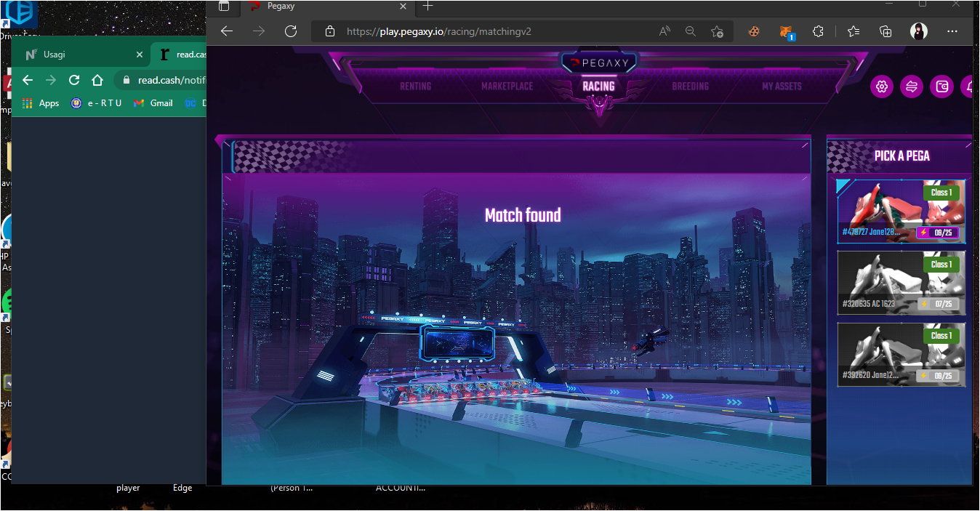Open the Edge Collections icon
This screenshot has width=980, height=511.
[885, 31]
